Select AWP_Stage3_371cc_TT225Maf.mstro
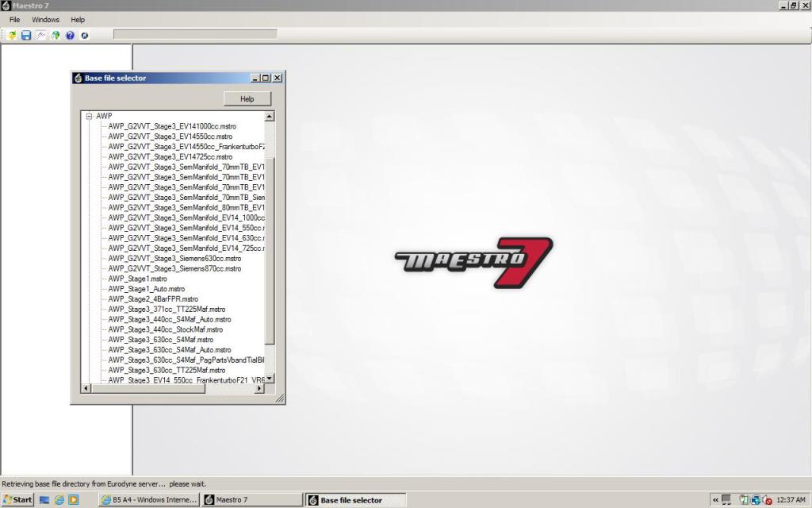The image size is (812, 508). 167,309
